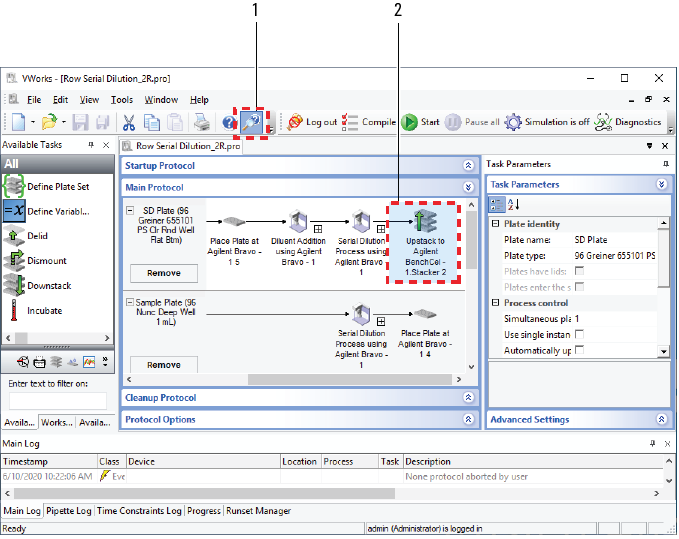
Task: Collapse the Sample Plate process tree
Action: click(x=129, y=302)
